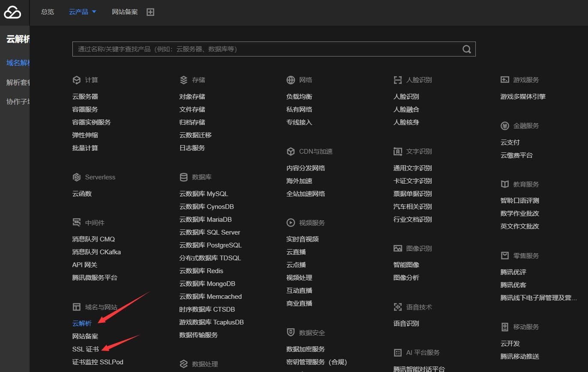This screenshot has height=372, width=588.
Task: Click the 移动服务 category icon
Action: 505,327
